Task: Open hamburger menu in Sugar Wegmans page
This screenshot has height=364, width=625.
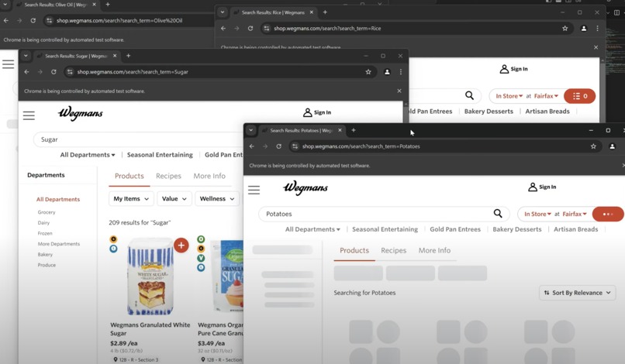Action: (29, 115)
